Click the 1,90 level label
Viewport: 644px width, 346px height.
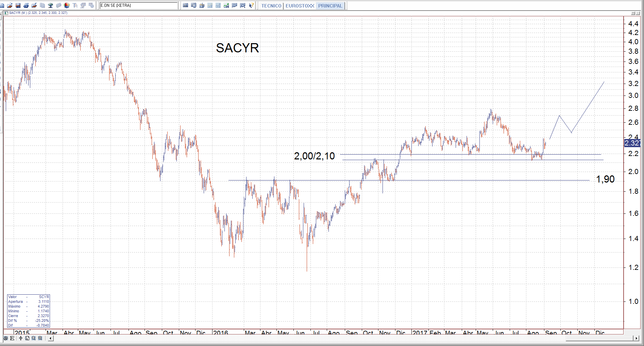[605, 179]
